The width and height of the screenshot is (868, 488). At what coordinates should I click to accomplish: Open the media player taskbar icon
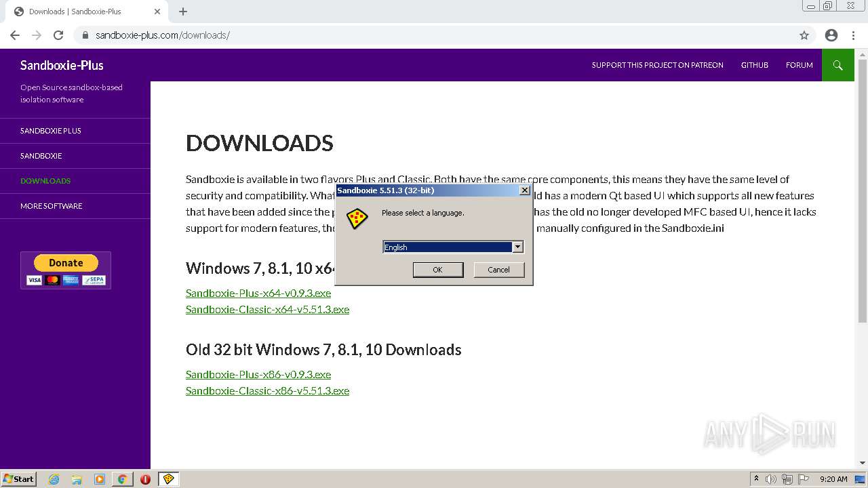100,479
